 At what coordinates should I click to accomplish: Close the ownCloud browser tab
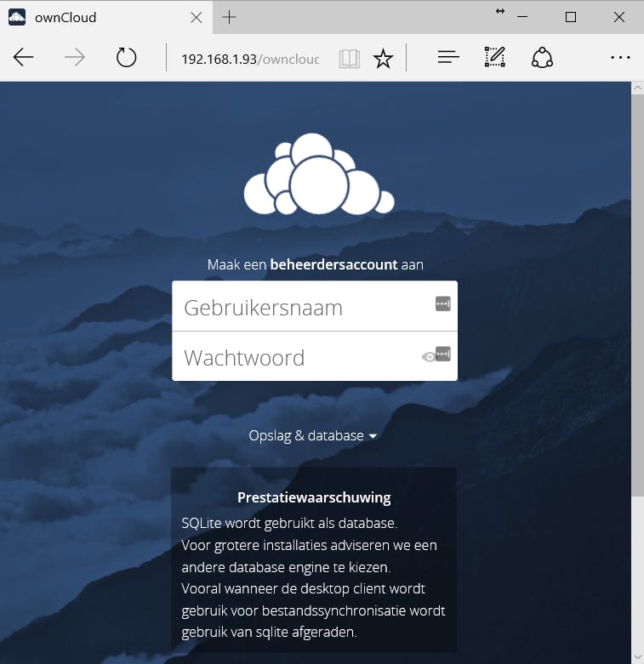[x=197, y=17]
